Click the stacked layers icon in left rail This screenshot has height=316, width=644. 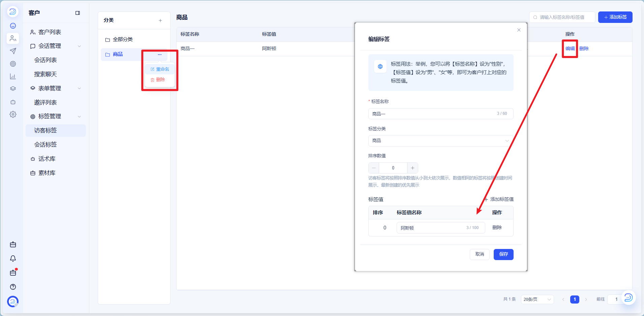[x=13, y=89]
